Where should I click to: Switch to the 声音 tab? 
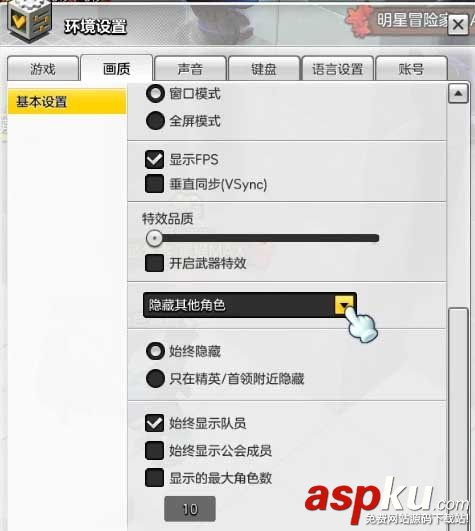[x=190, y=69]
